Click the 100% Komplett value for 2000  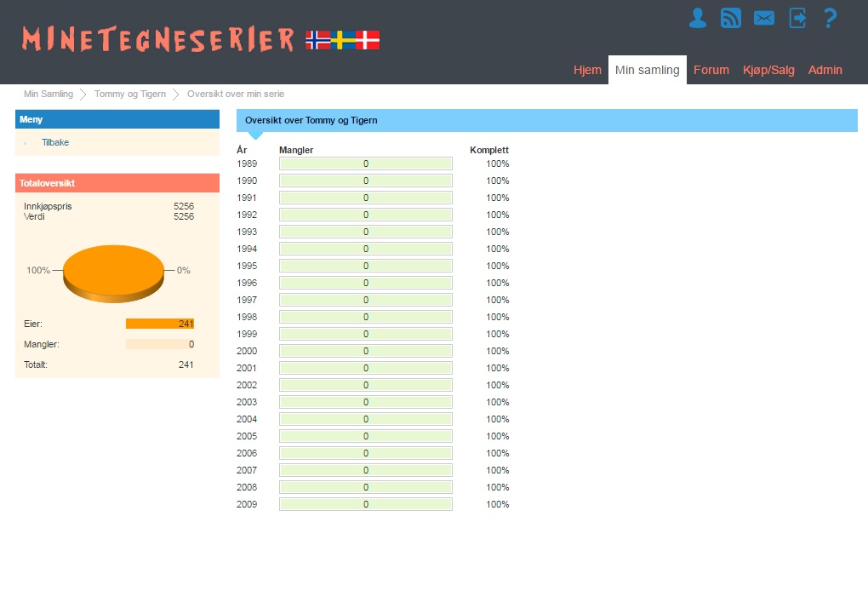coord(498,351)
